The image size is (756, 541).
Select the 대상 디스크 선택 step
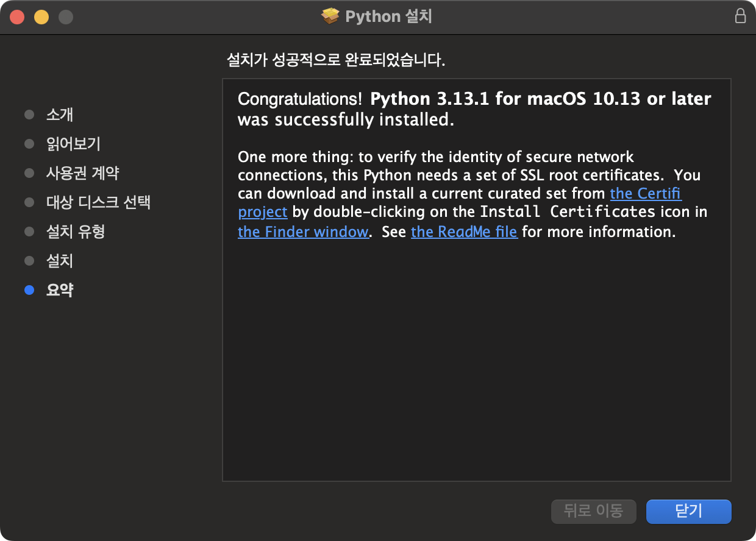pos(99,202)
